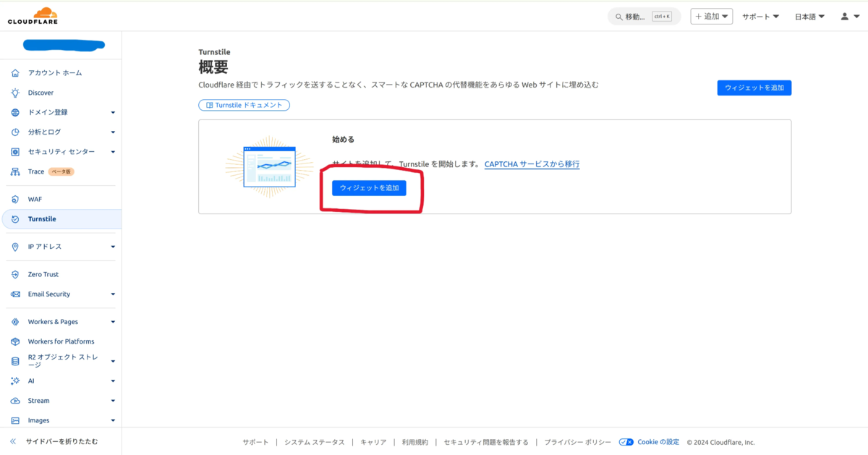
Task: Expand the ドメイン登録 submenu arrow
Action: pos(113,112)
